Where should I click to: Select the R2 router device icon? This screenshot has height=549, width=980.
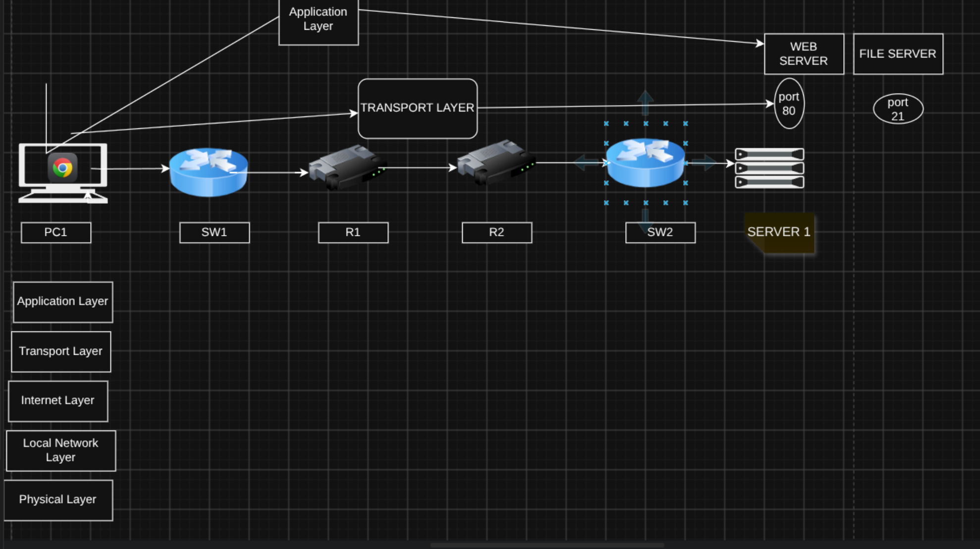click(x=496, y=163)
